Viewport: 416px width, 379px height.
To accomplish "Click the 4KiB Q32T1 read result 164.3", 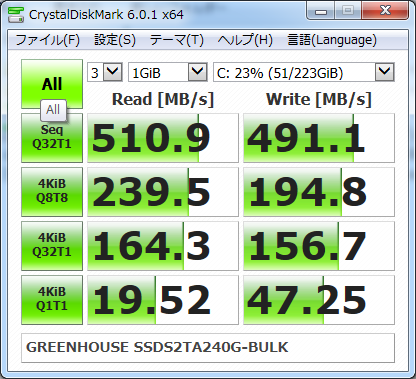I will (x=163, y=246).
